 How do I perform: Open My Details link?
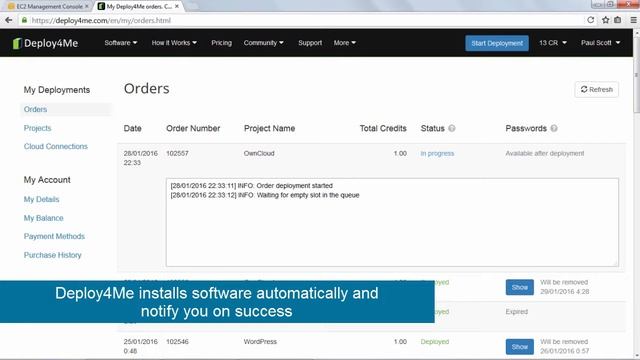point(41,200)
